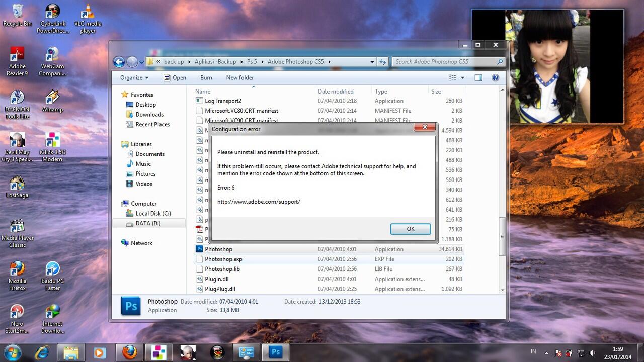
Task: Open Media Player Classic desktop icon
Action: click(17, 233)
